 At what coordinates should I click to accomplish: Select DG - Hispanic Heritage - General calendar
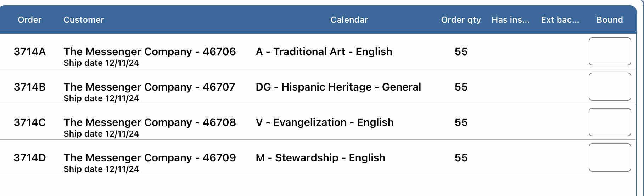(x=338, y=87)
